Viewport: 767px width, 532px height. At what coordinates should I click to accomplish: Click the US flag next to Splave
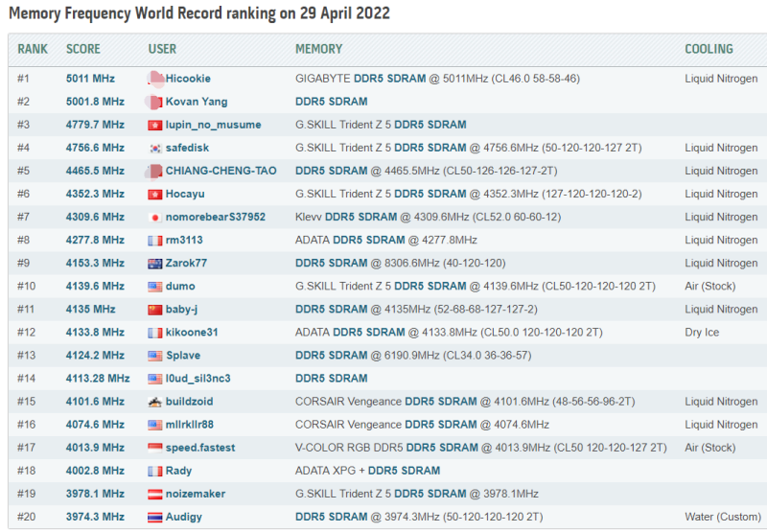(155, 356)
